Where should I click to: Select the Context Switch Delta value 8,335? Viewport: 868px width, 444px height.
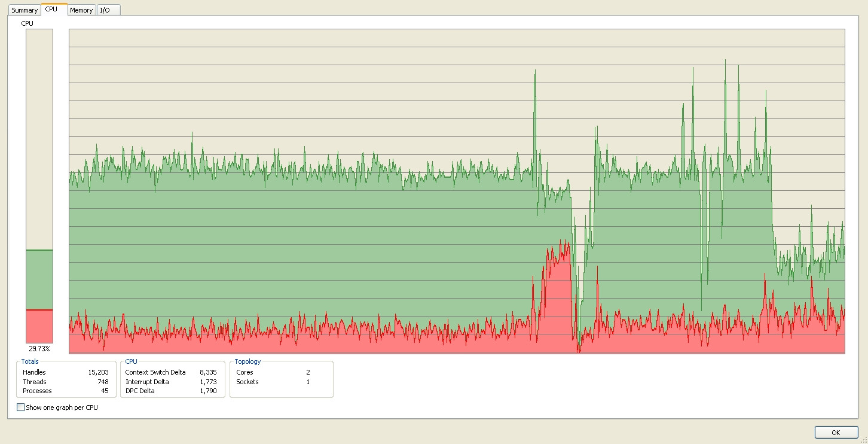point(208,372)
